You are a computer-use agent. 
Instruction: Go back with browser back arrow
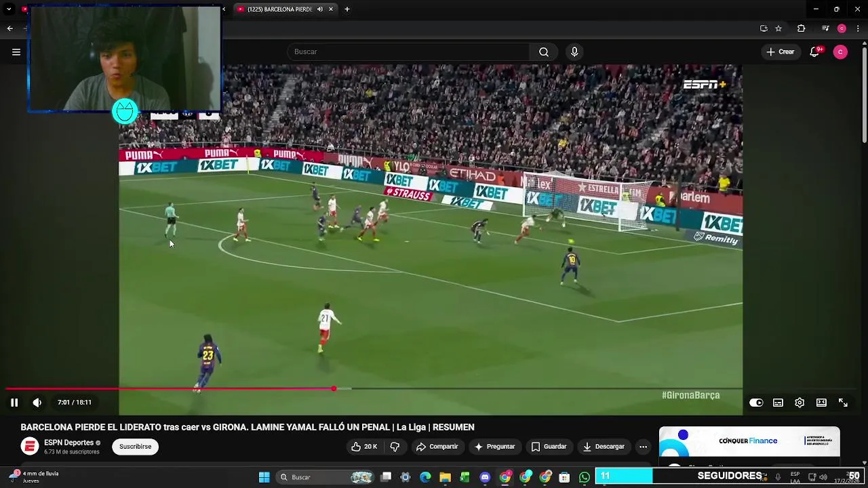[9, 28]
